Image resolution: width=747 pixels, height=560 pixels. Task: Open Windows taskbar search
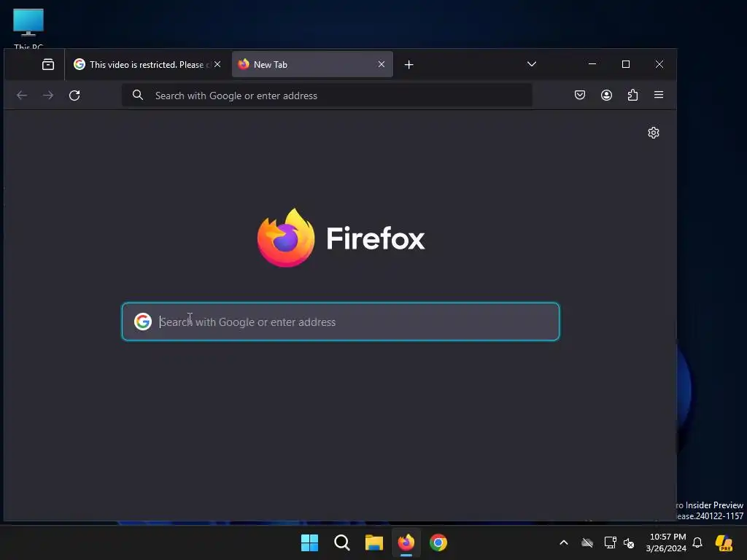341,542
